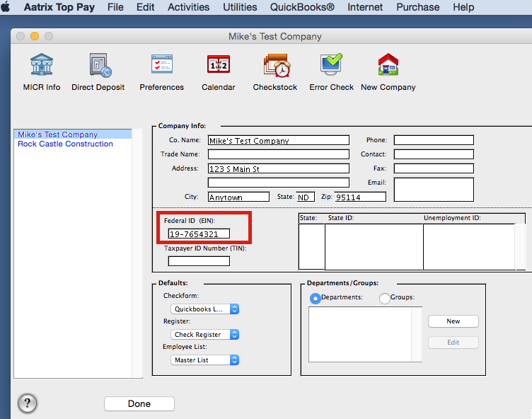Click the Unemployment ID column area
The width and height of the screenshot is (532, 419).
(469, 246)
